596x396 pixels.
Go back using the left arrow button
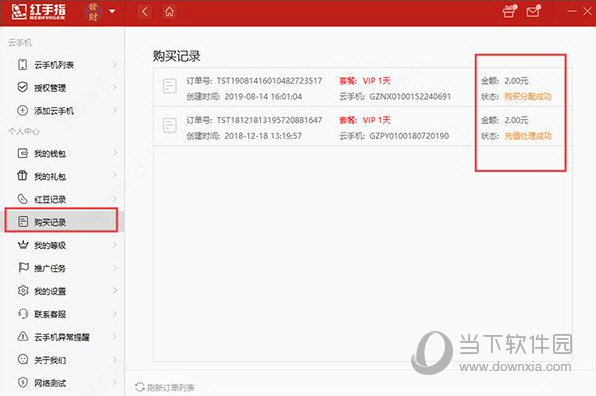(144, 12)
